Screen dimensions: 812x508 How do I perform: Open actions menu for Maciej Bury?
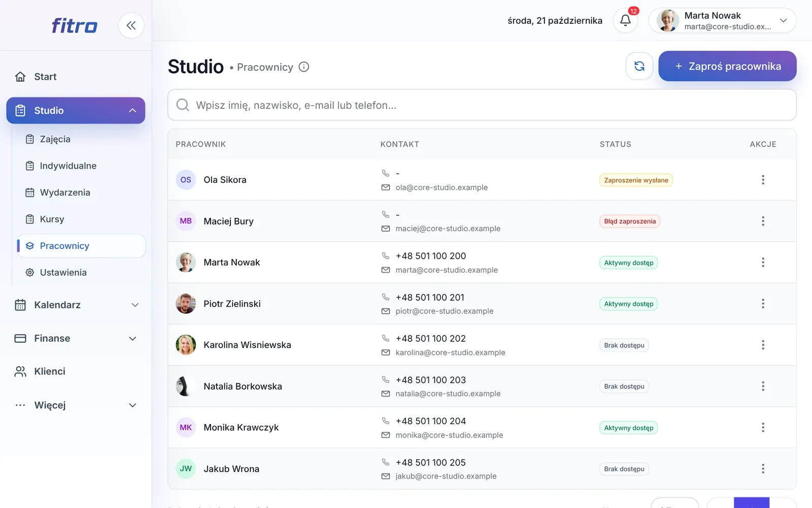[x=763, y=221]
